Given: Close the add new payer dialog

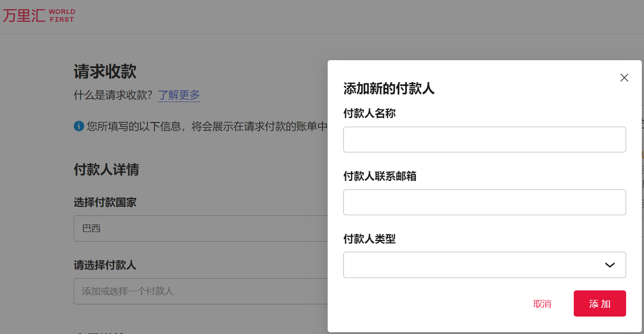Looking at the screenshot, I should tap(624, 78).
